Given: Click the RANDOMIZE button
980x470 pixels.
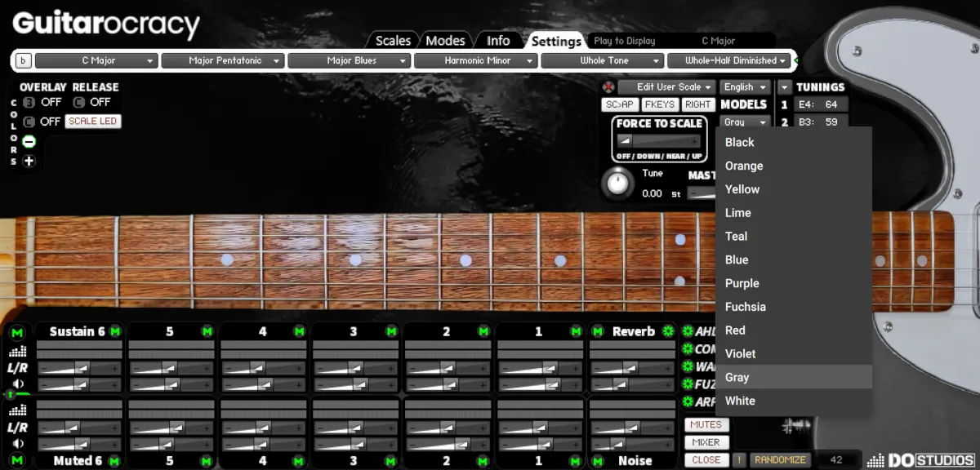Looking at the screenshot, I should (780, 460).
